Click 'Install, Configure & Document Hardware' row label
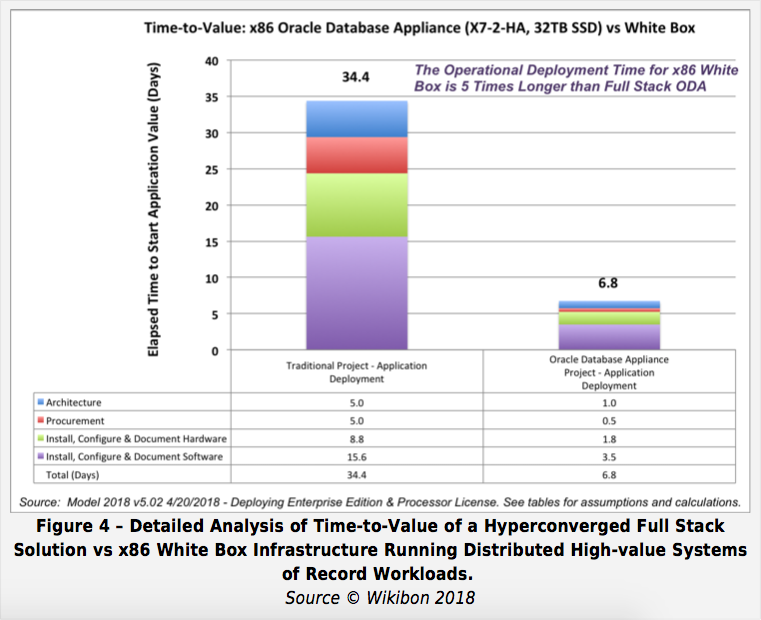761x620 pixels. (136, 438)
